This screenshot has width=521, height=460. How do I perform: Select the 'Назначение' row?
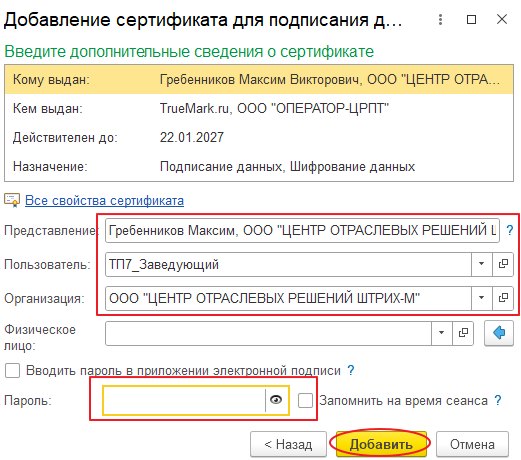pyautogui.click(x=259, y=166)
